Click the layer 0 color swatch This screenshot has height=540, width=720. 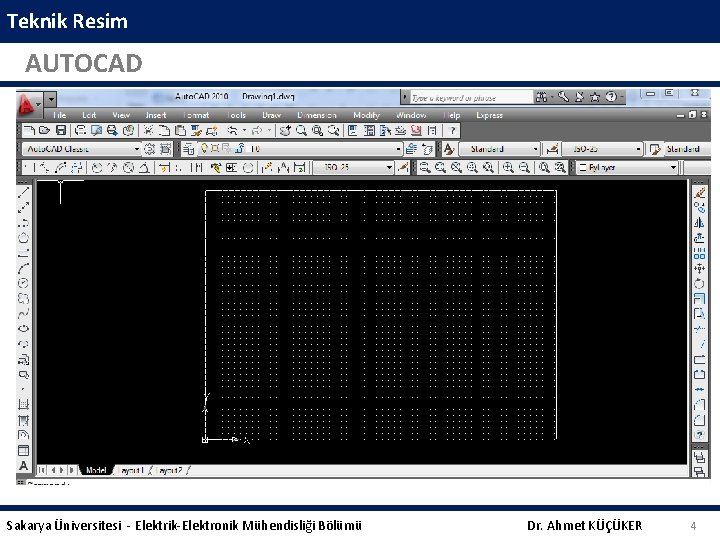[x=249, y=148]
